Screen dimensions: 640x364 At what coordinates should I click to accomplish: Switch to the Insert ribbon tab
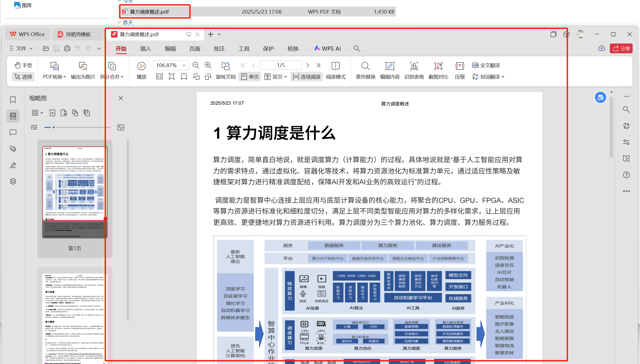(x=146, y=49)
